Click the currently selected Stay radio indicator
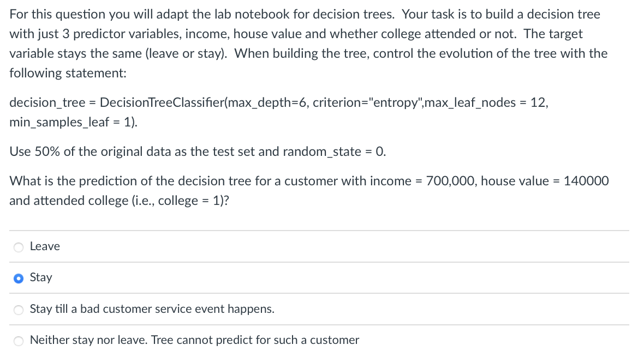Viewport: 644px width, 363px height. 18,278
